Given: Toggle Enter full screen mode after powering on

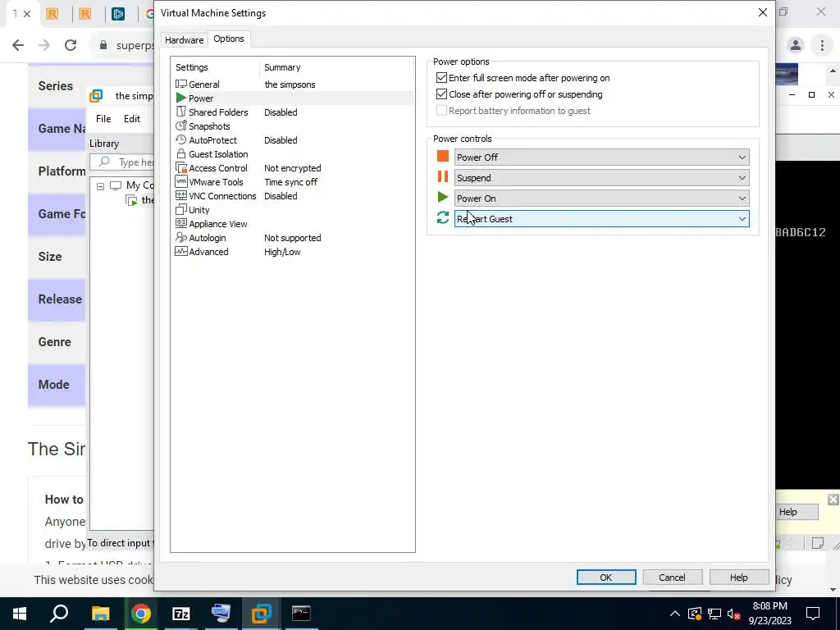Looking at the screenshot, I should [x=441, y=78].
